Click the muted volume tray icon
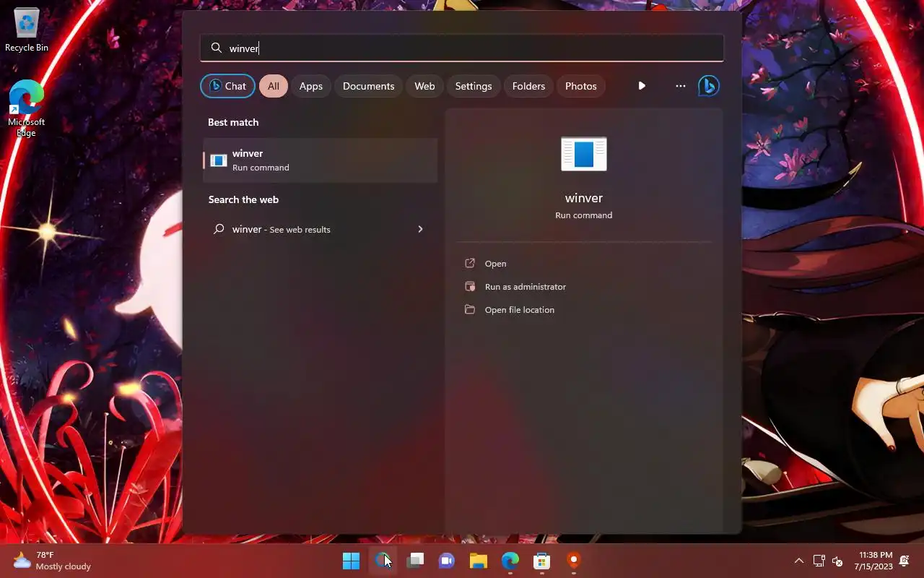 click(x=838, y=561)
